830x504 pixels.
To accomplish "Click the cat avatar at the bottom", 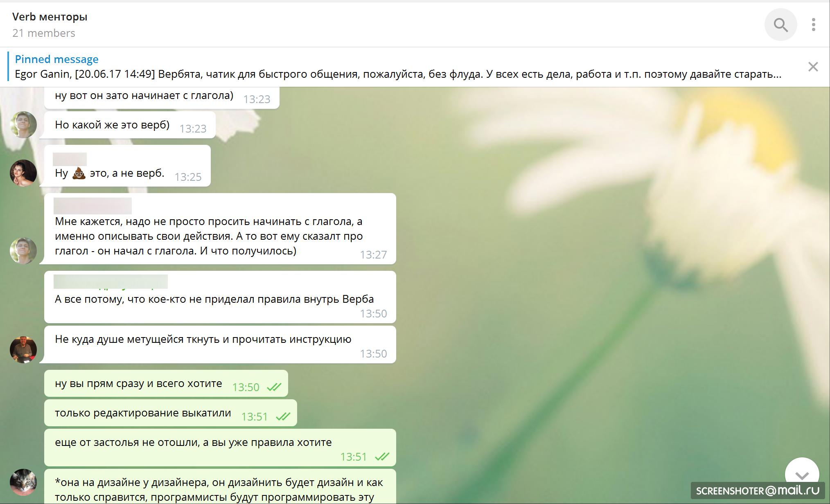I will pos(23,482).
